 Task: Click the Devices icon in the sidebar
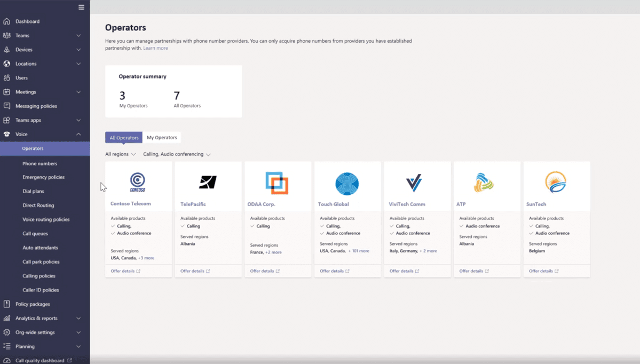(6, 50)
